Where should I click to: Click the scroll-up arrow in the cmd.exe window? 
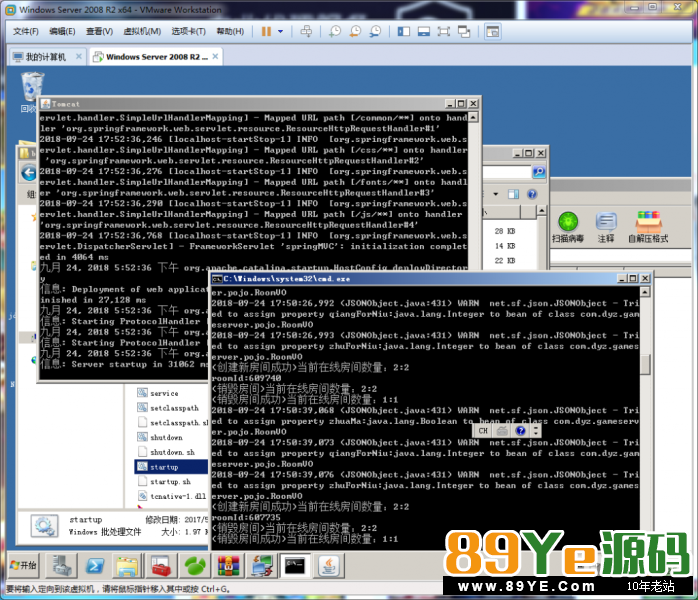(x=645, y=292)
